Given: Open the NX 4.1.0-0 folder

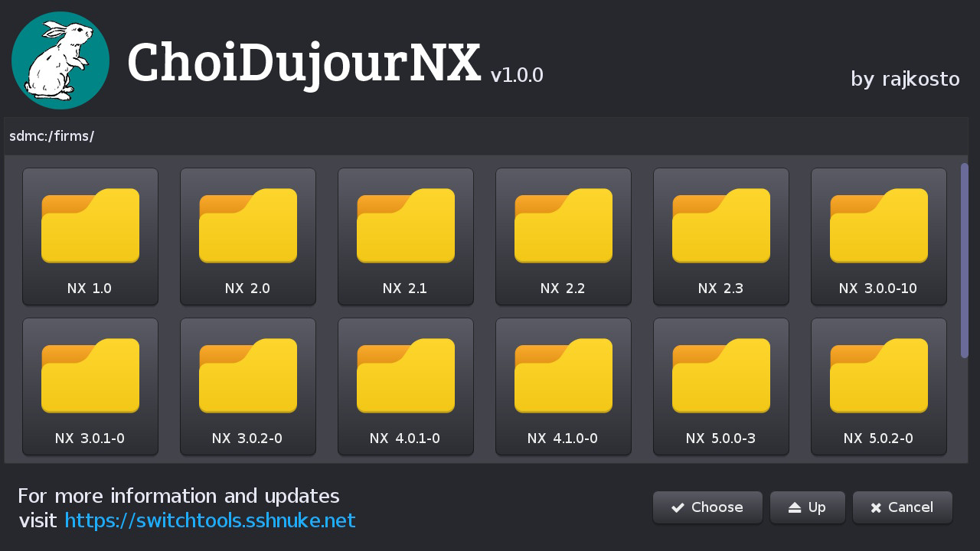Looking at the screenshot, I should [563, 386].
